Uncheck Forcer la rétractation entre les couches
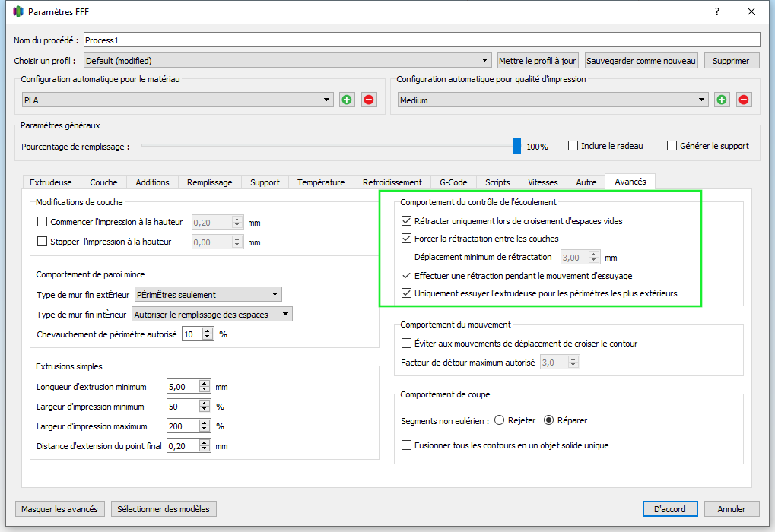The image size is (775, 532). 406,239
